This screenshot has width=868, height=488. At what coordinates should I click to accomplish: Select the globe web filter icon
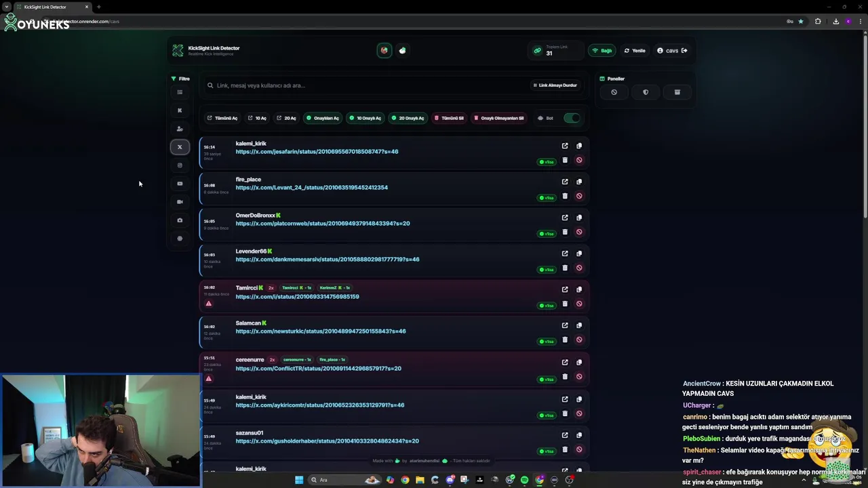[180, 238]
